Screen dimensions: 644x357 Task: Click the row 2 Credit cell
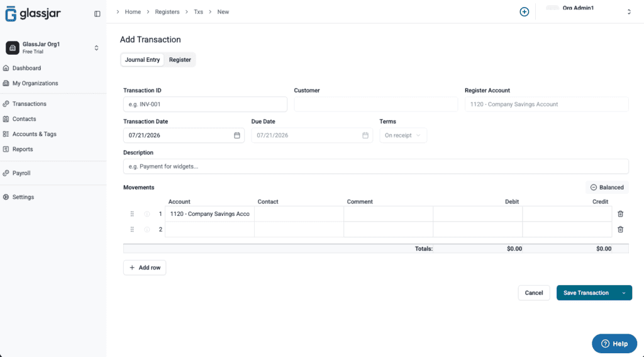click(x=567, y=229)
